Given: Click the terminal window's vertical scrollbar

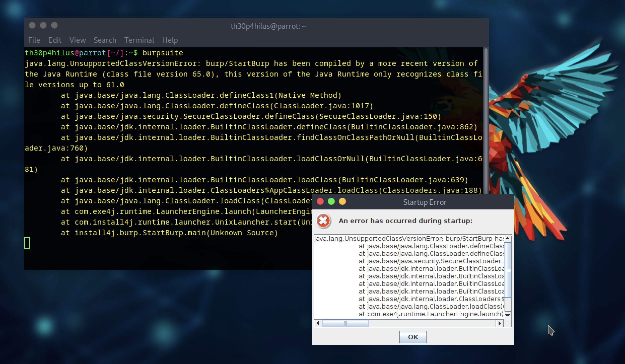Looking at the screenshot, I should click(485, 121).
